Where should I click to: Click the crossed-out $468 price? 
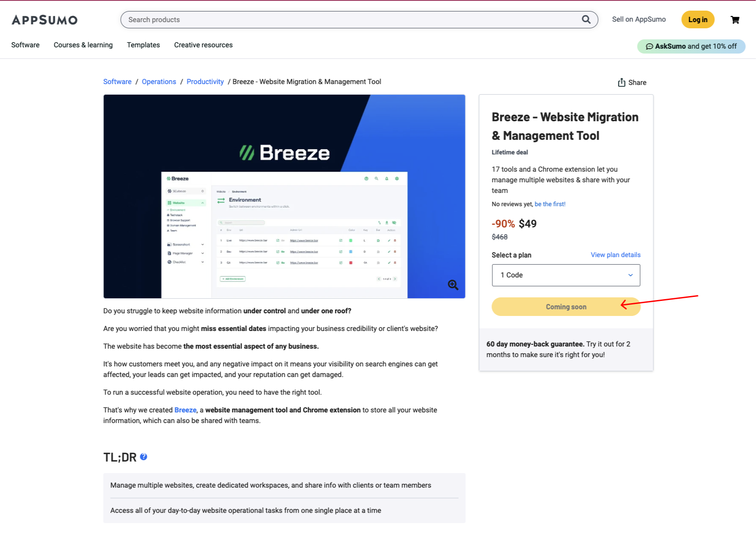[x=499, y=237]
